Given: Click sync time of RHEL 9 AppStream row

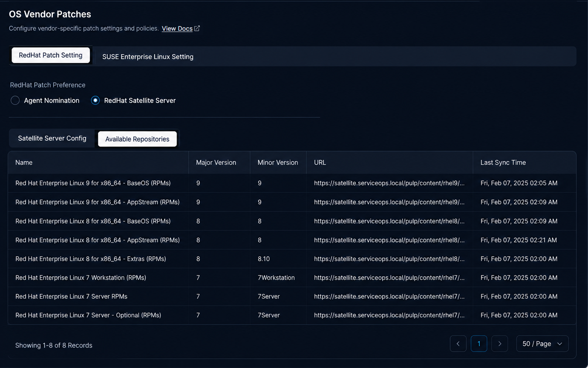Looking at the screenshot, I should pos(519,202).
